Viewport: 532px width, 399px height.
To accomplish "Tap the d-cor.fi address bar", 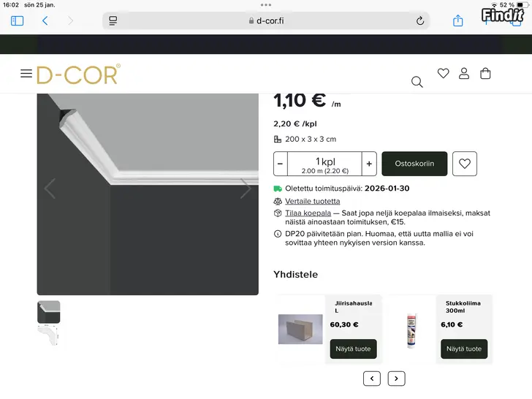I will (x=266, y=20).
